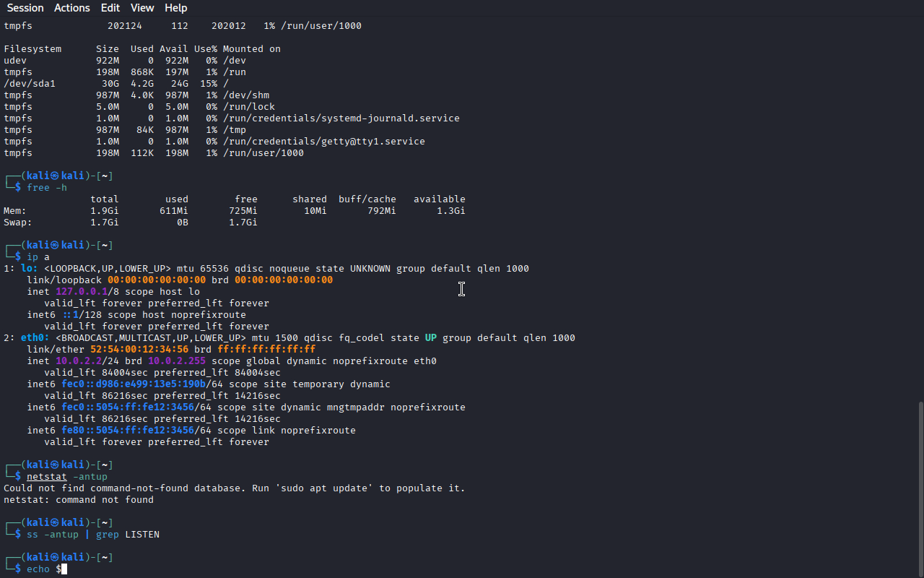Click the 1.3Gi available memory value

(x=451, y=211)
